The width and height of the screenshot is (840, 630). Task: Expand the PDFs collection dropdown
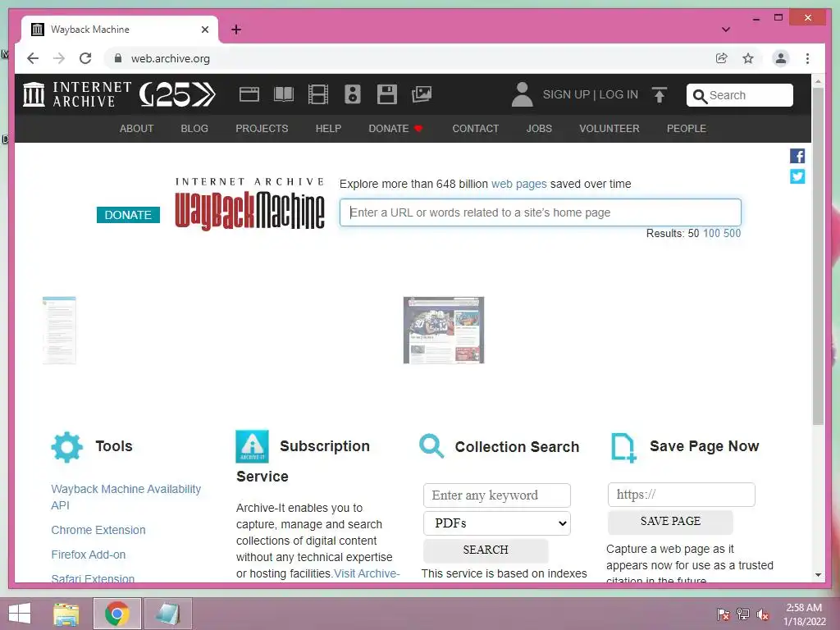pos(496,523)
